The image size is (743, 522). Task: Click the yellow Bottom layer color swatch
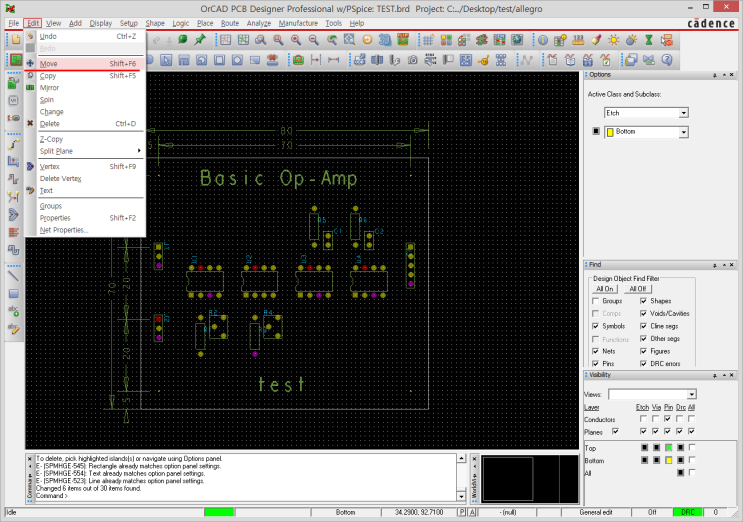coord(610,132)
